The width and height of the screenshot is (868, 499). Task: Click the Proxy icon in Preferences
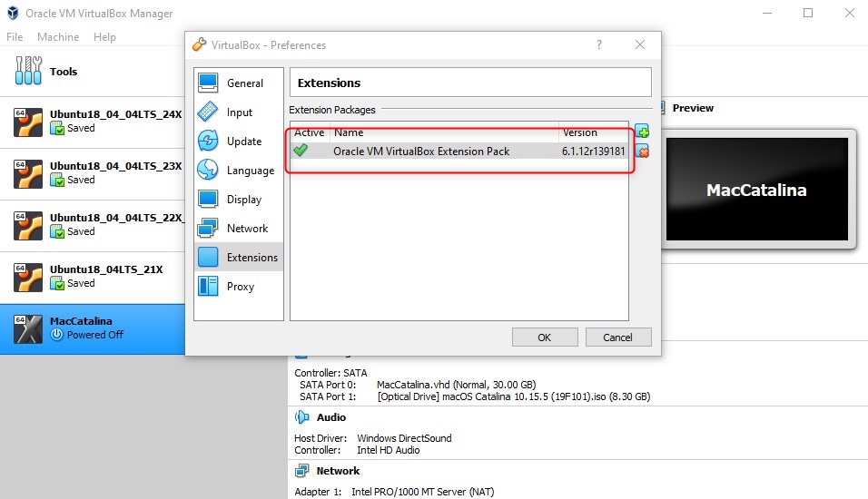point(208,286)
